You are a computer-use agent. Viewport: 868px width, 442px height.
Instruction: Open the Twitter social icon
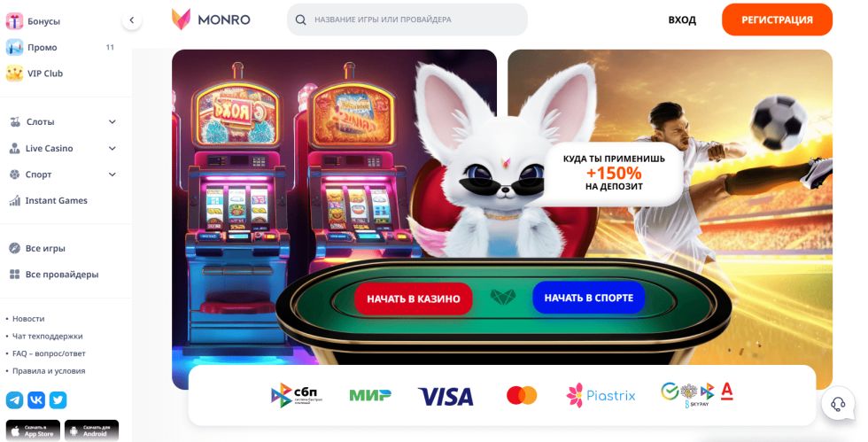[x=58, y=399]
